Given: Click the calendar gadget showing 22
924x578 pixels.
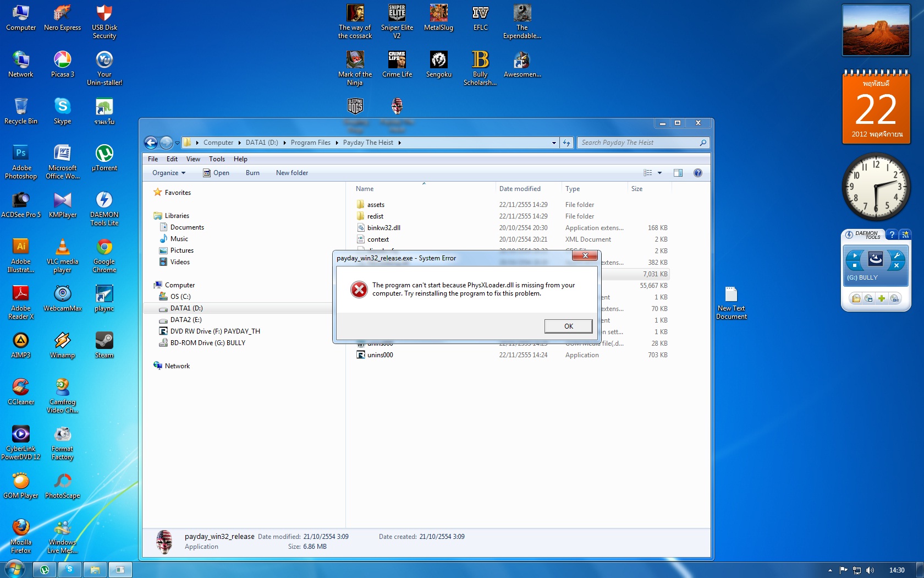Looking at the screenshot, I should tap(876, 107).
